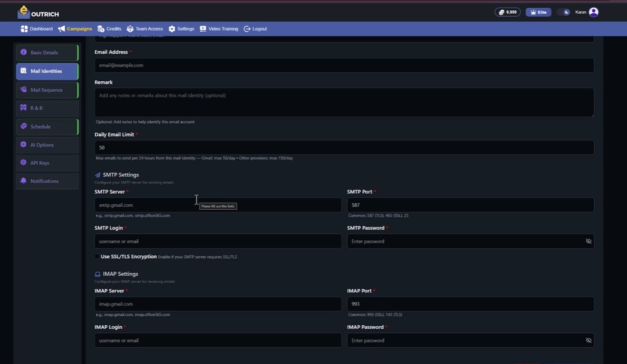This screenshot has width=627, height=364.
Task: Click the Basic Details info icon
Action: (23, 53)
